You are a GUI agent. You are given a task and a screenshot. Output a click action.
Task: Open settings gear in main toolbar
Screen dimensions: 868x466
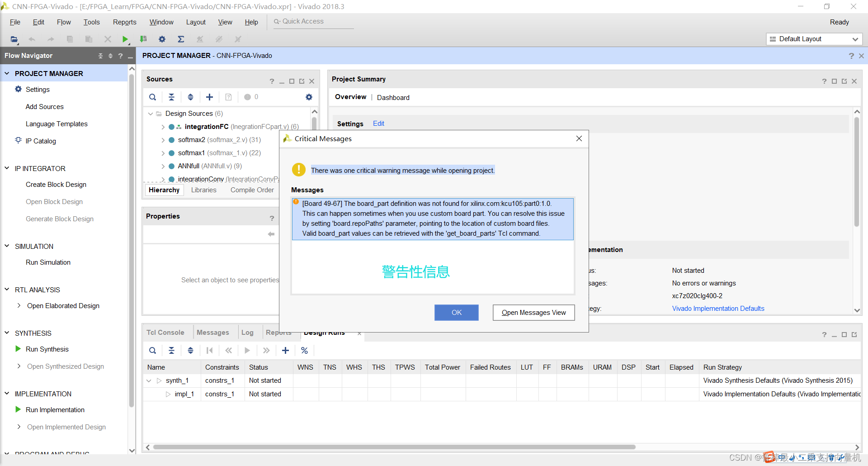(162, 39)
